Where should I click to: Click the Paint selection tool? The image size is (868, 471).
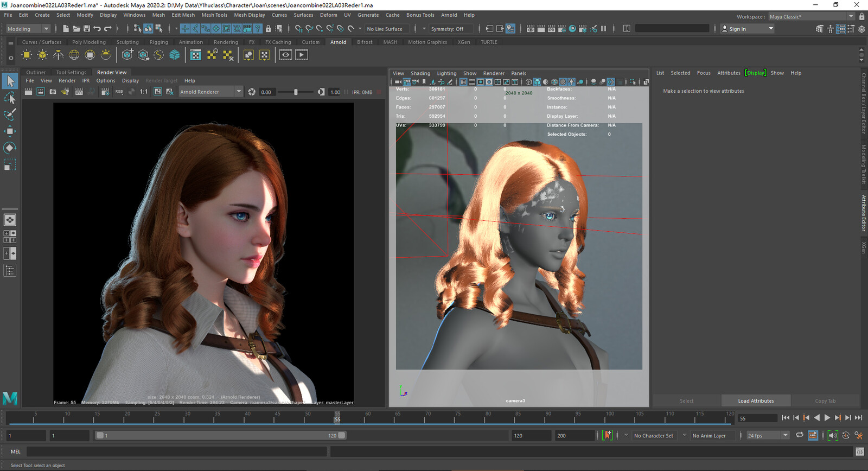[10, 114]
